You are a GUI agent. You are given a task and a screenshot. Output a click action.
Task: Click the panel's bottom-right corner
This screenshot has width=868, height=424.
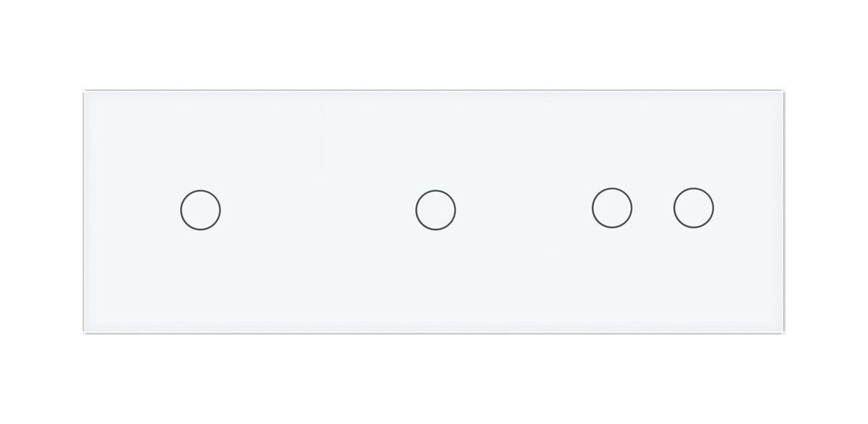pyautogui.click(x=783, y=330)
